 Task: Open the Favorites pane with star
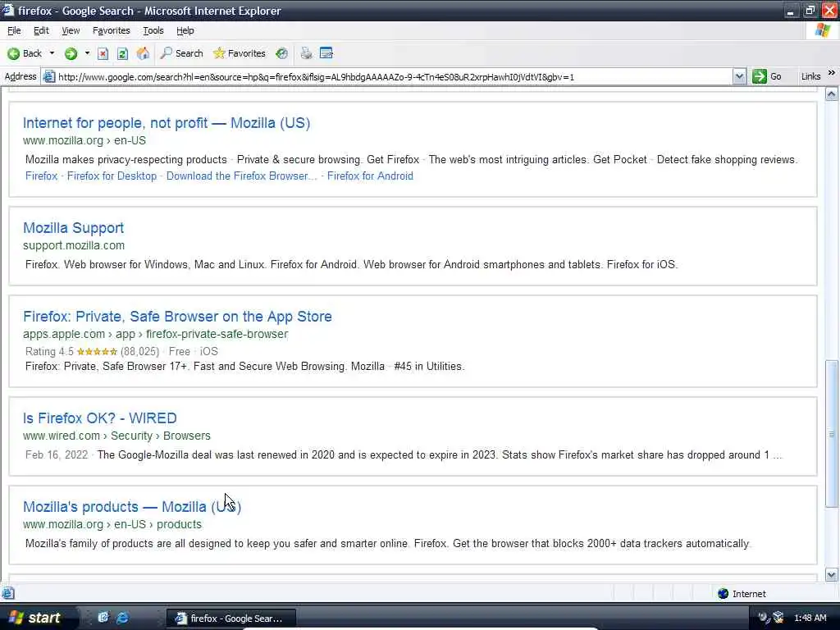point(239,53)
